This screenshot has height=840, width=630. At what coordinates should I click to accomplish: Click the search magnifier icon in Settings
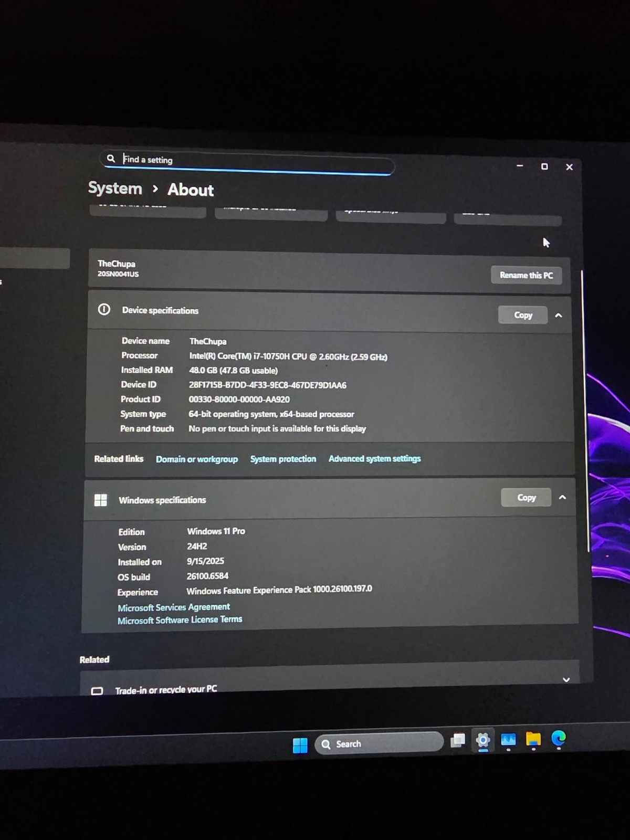tap(111, 158)
